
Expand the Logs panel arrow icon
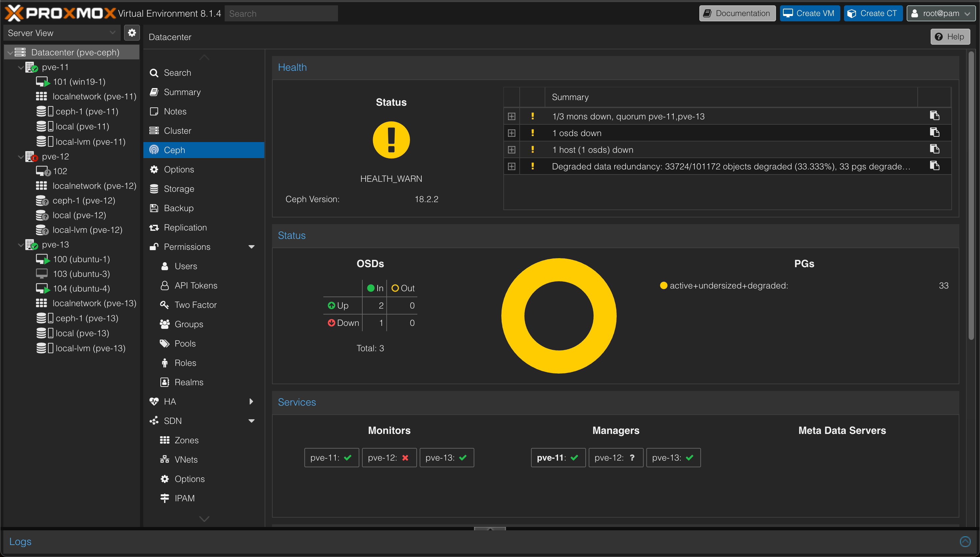[x=965, y=541]
